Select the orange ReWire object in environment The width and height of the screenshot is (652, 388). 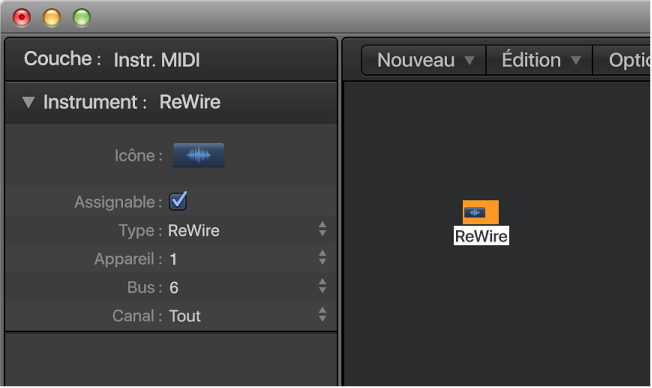pos(481,212)
